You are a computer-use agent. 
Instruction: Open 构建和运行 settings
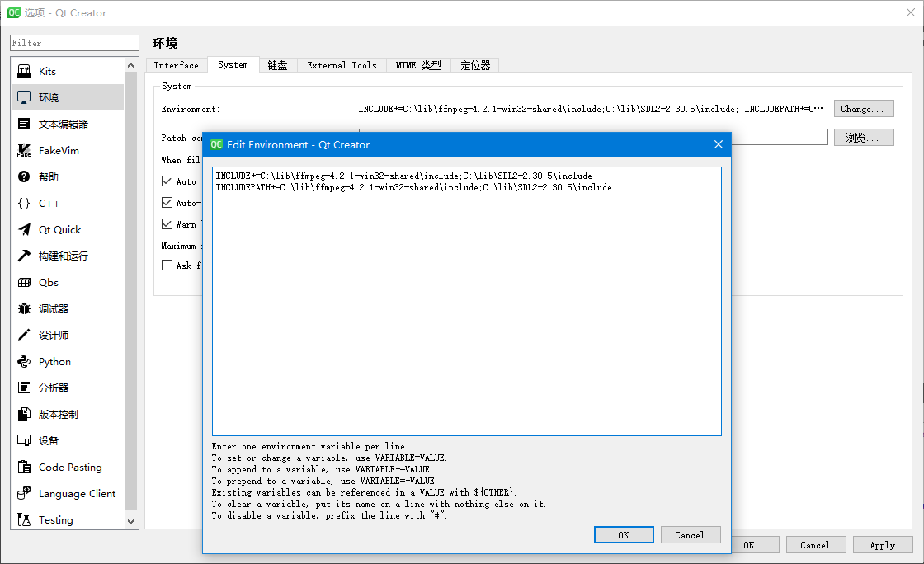coord(68,256)
